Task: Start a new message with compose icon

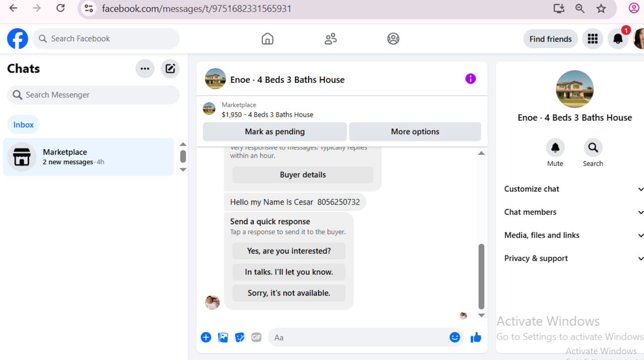Action: [170, 69]
